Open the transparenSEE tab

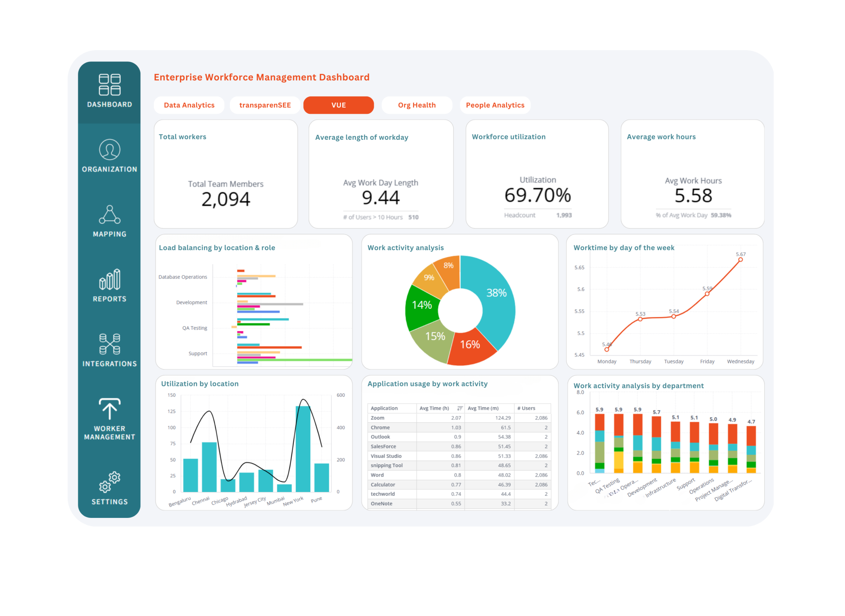click(x=264, y=105)
